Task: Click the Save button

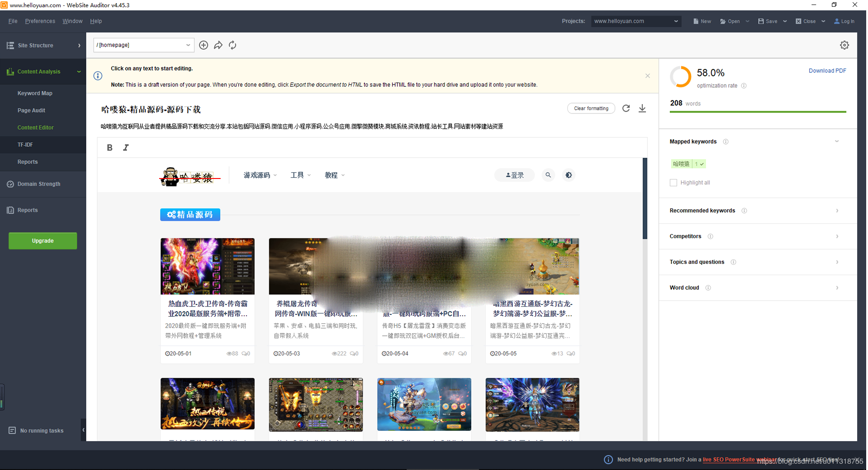Action: [768, 21]
